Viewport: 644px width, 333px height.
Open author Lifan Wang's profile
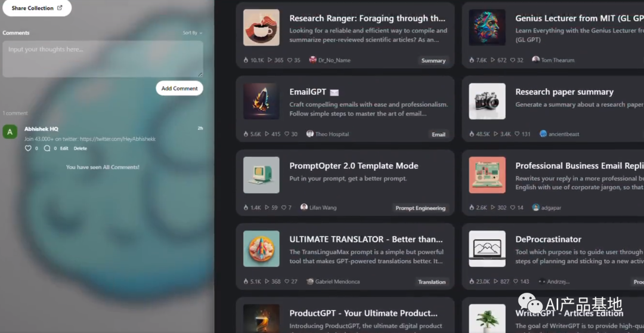click(318, 208)
